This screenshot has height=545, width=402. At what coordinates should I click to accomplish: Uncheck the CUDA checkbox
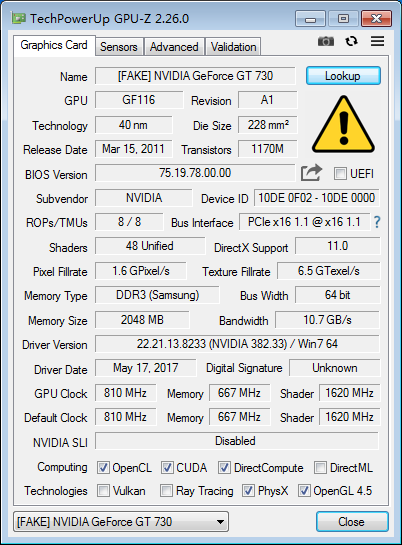167,467
